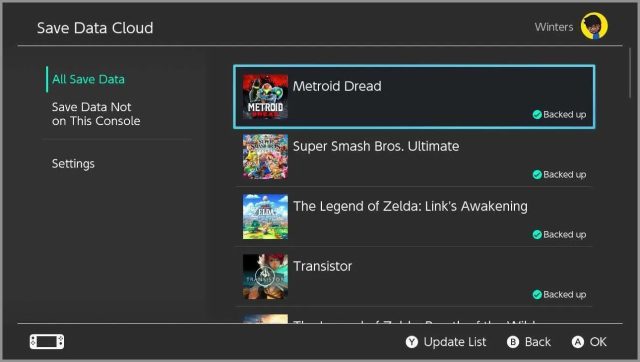Open the Settings menu item
Image resolution: width=640 pixels, height=362 pixels.
(73, 164)
